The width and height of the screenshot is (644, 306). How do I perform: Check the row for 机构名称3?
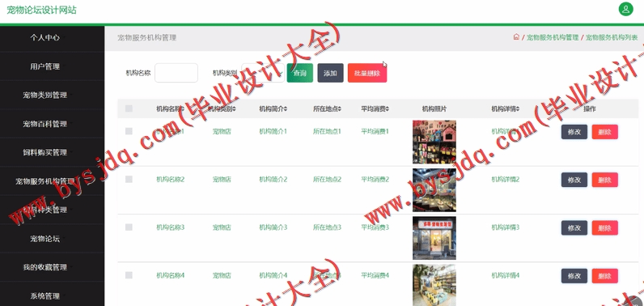pyautogui.click(x=129, y=227)
